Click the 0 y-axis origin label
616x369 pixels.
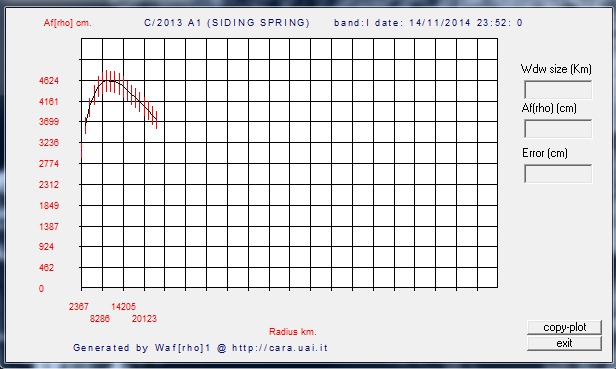click(41, 288)
